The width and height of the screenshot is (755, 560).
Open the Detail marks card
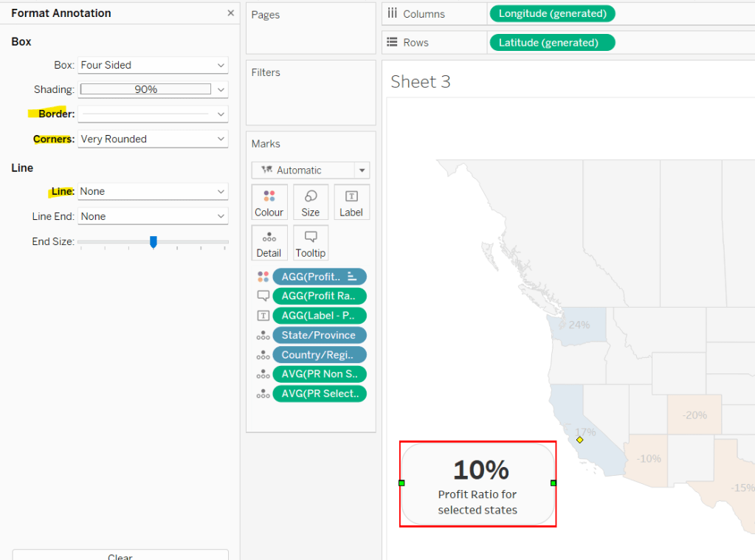pyautogui.click(x=269, y=243)
